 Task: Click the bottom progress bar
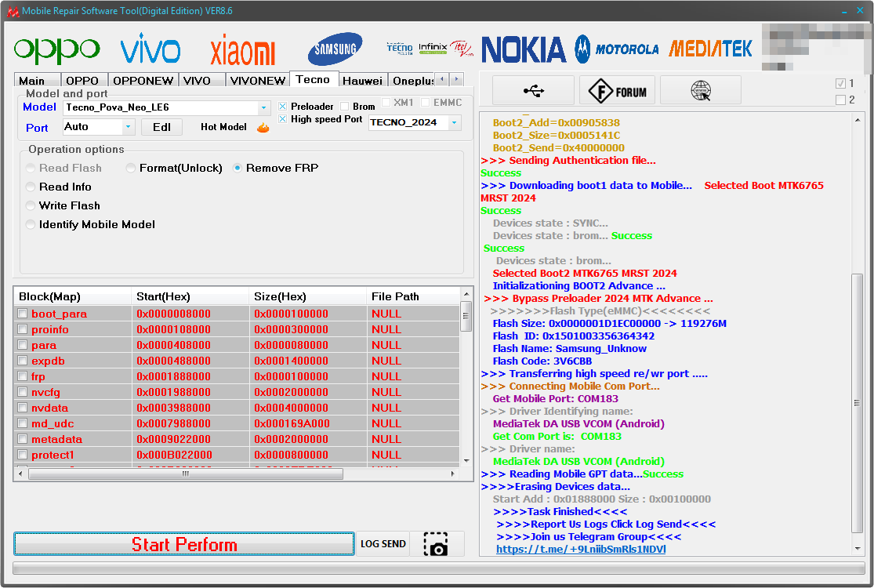(x=438, y=568)
